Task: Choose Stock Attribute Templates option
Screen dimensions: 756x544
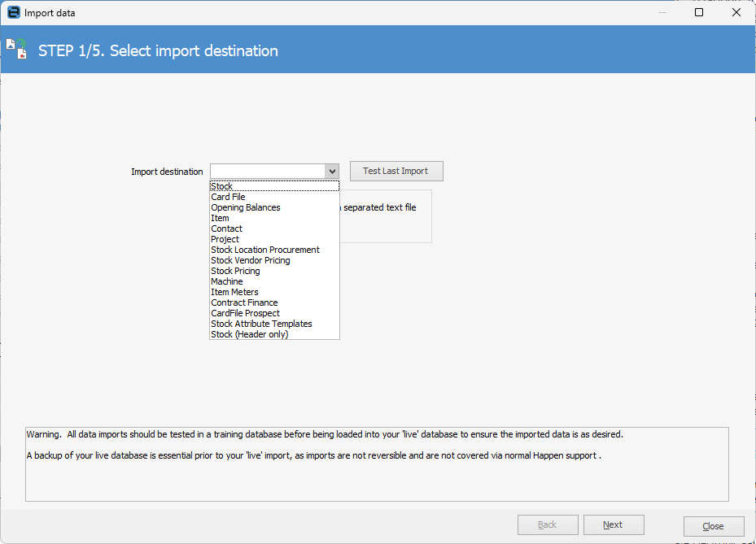Action: pos(262,324)
